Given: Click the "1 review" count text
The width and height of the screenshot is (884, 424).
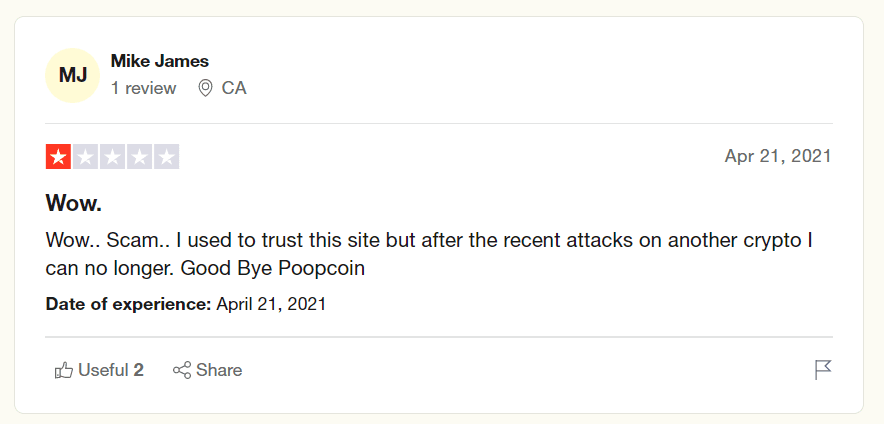Looking at the screenshot, I should click(x=144, y=88).
